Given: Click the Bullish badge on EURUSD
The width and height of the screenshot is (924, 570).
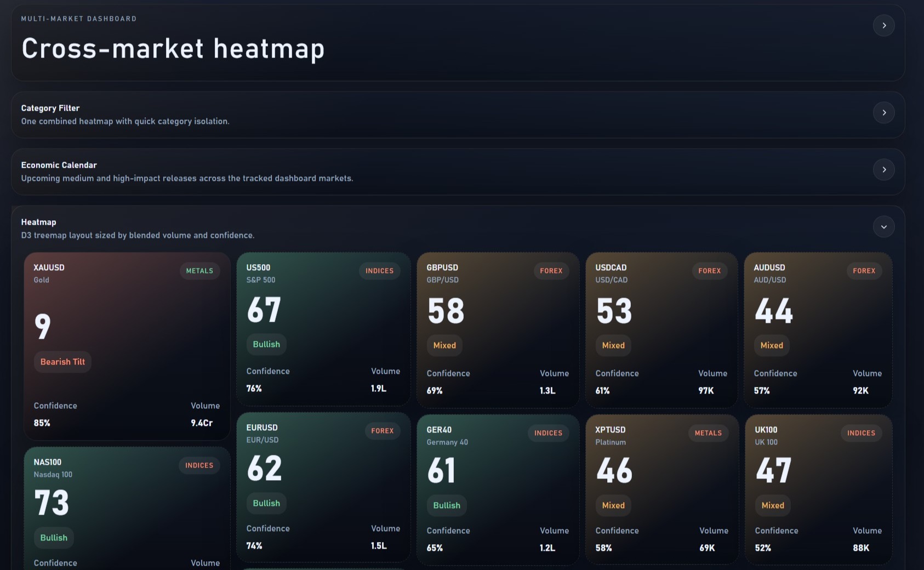Looking at the screenshot, I should click(266, 503).
